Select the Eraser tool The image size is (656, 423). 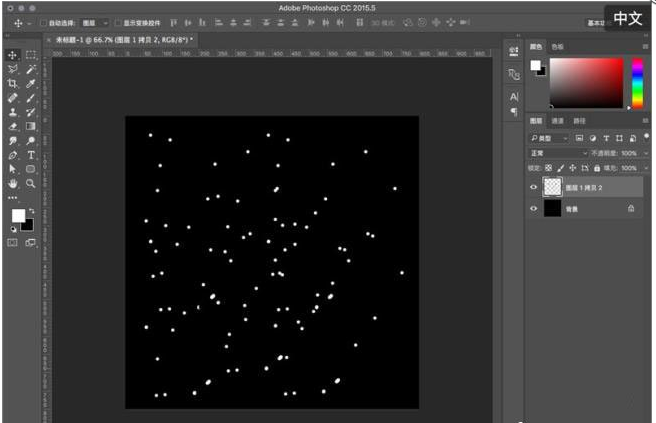pos(13,127)
